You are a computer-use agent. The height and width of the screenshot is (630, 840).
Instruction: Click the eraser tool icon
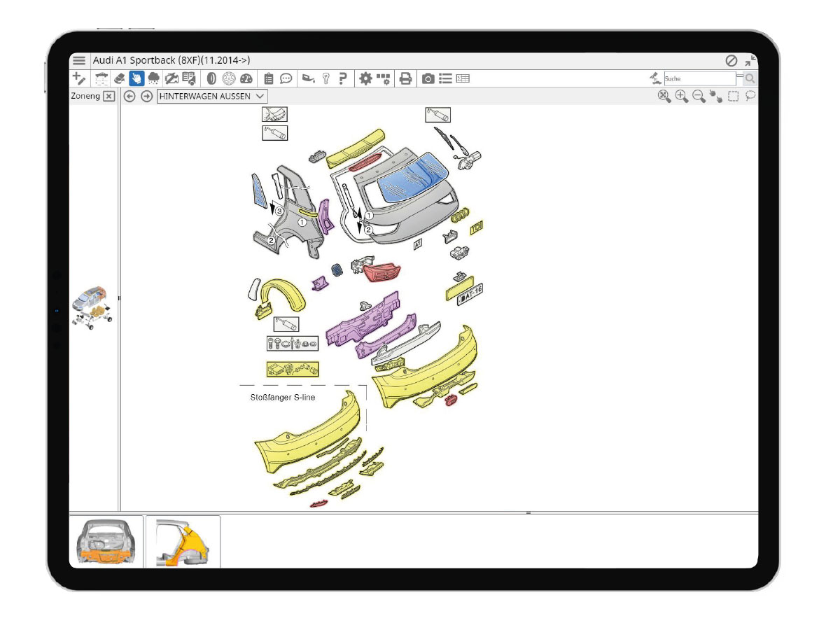[119, 78]
